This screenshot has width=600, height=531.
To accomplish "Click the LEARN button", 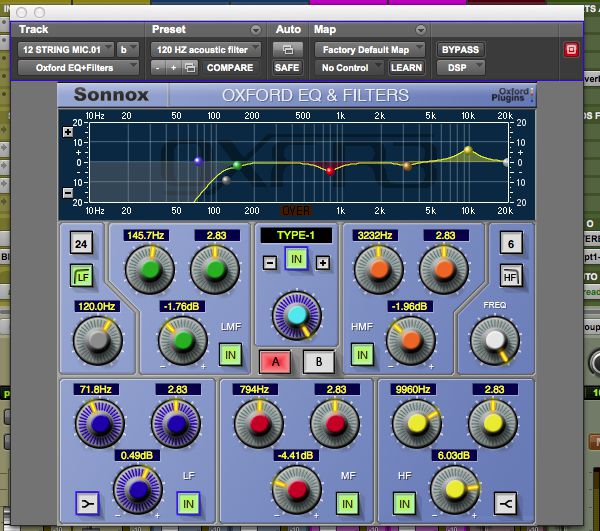I will (x=406, y=68).
